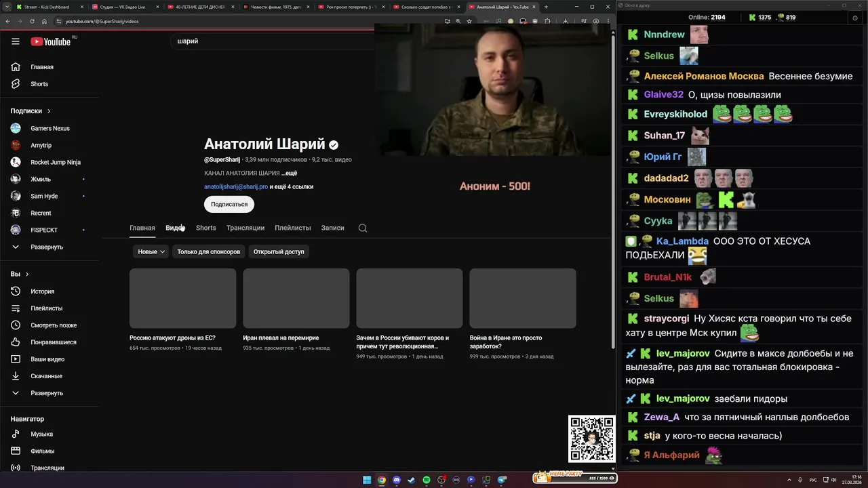The width and height of the screenshot is (868, 488).
Task: Click chat username Ka_Lambda
Action: tap(682, 241)
